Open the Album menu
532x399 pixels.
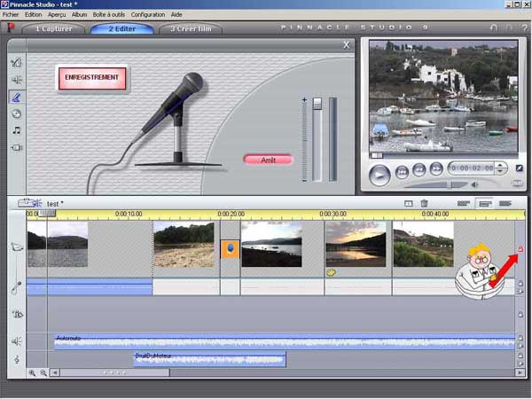pyautogui.click(x=79, y=14)
